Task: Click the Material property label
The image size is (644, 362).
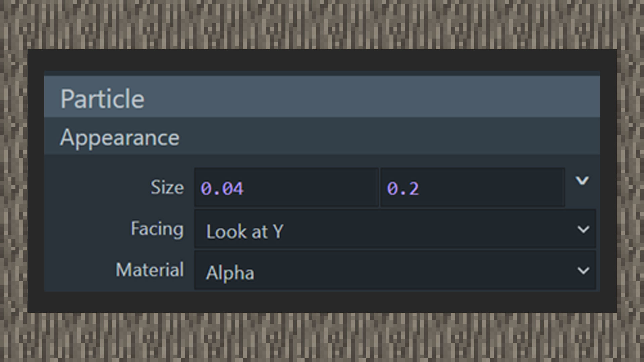Action: 150,270
